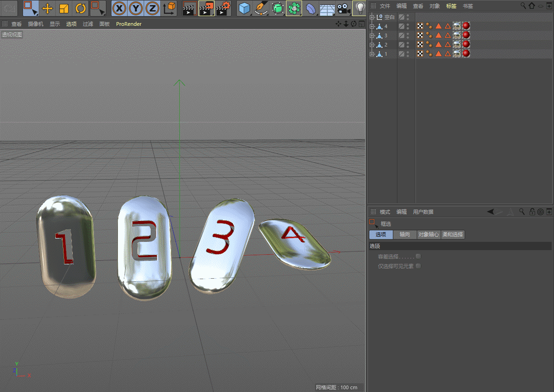Select the checkerboard UVW tag on object 2
554x392 pixels.
pyautogui.click(x=420, y=45)
